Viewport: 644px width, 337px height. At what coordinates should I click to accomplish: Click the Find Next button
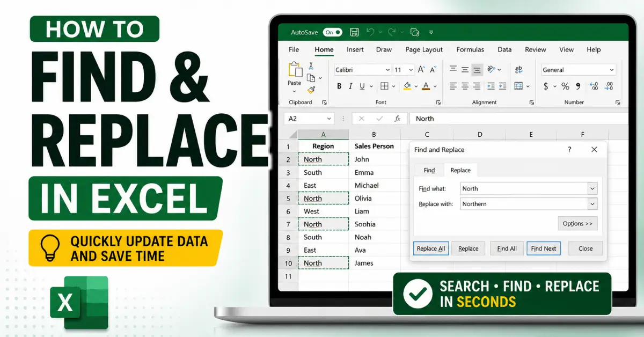click(544, 248)
